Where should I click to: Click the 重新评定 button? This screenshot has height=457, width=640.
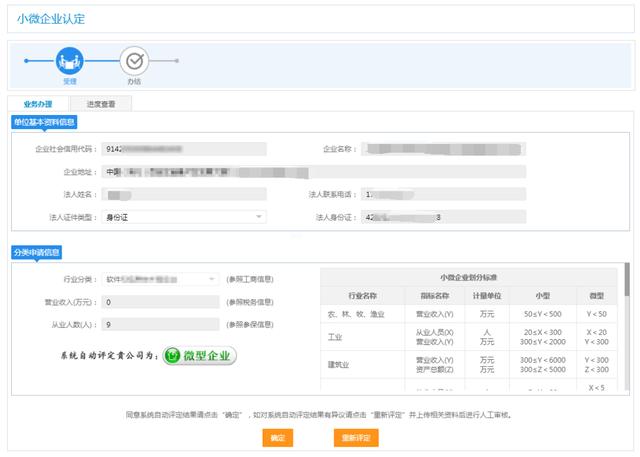[x=356, y=438]
